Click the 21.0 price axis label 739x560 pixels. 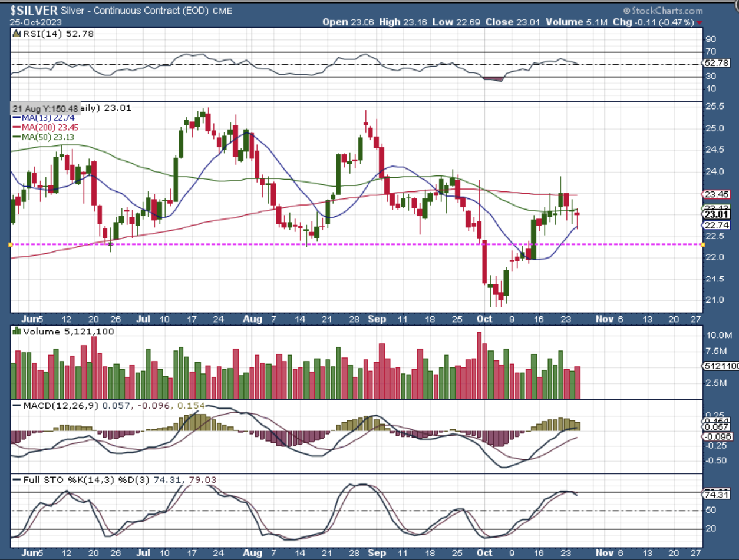point(715,300)
